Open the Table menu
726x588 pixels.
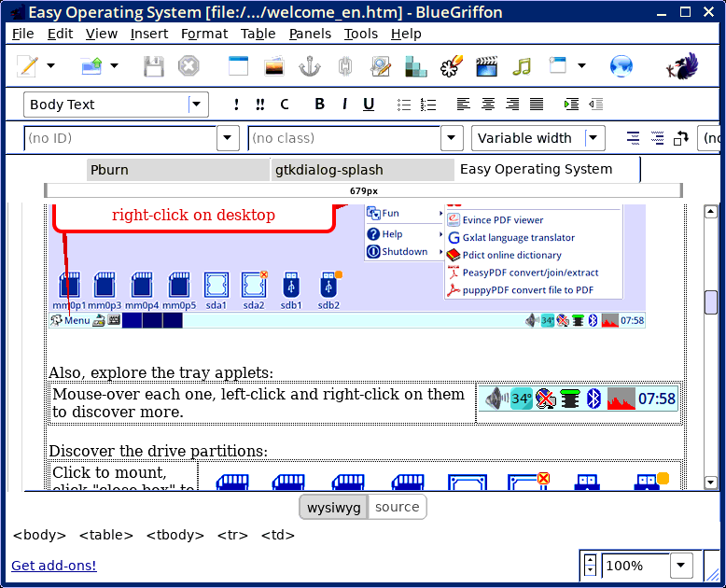pyautogui.click(x=258, y=34)
